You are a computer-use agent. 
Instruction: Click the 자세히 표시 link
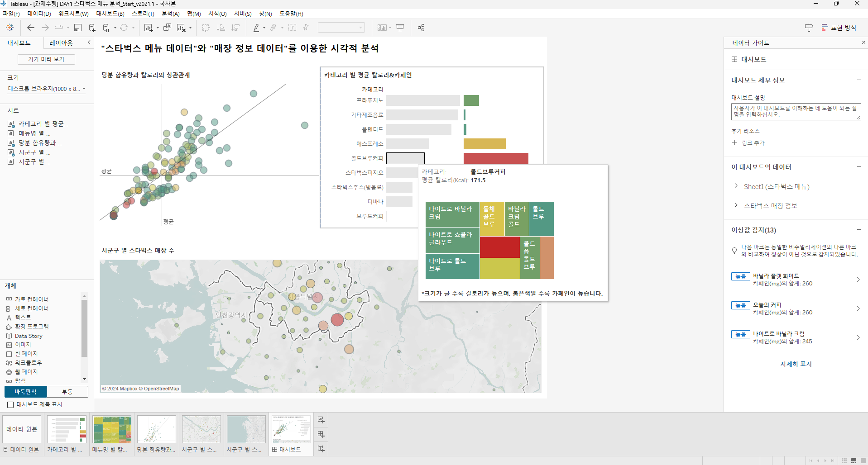pyautogui.click(x=796, y=364)
